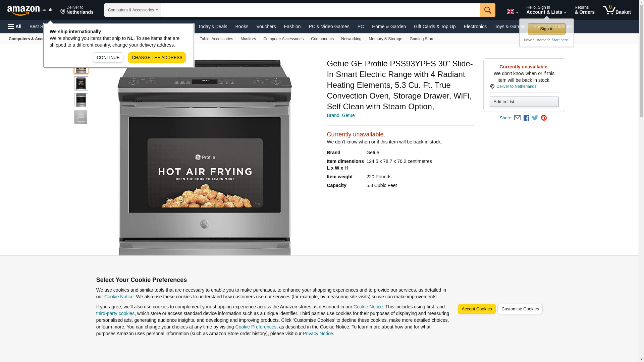Click the search magnifier button
The width and height of the screenshot is (644, 362).
pos(487,10)
